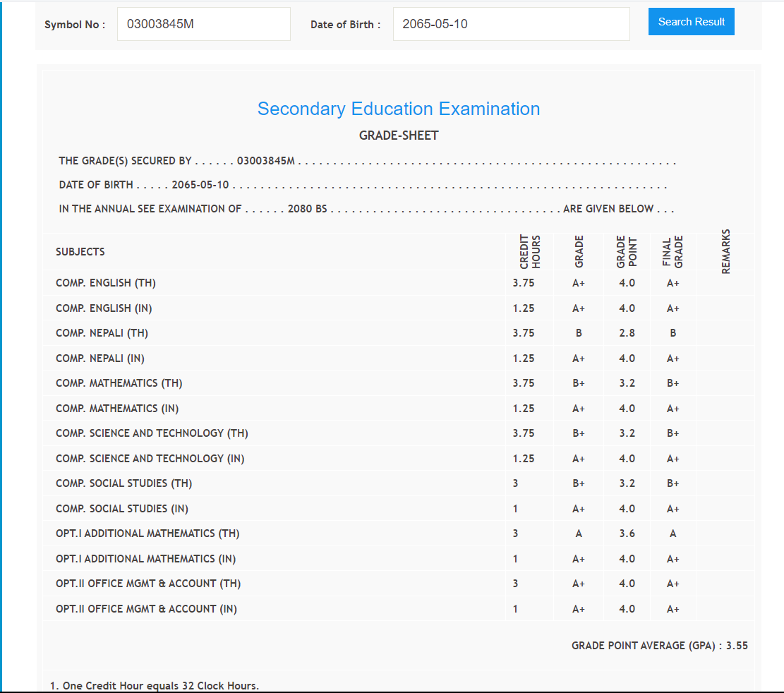Select the COMP. ENGLISH (TH) subject row
The height and width of the screenshot is (693, 784).
tap(106, 283)
